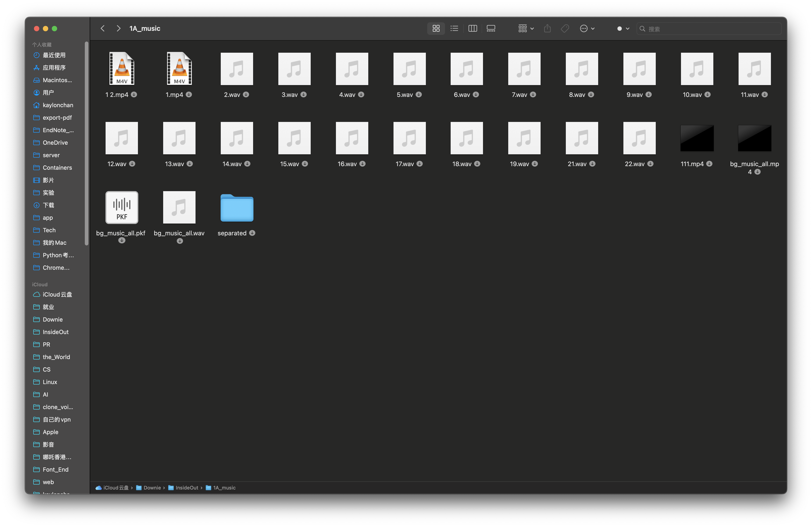
Task: Select the 16.wav audio file icon
Action: [x=352, y=138]
